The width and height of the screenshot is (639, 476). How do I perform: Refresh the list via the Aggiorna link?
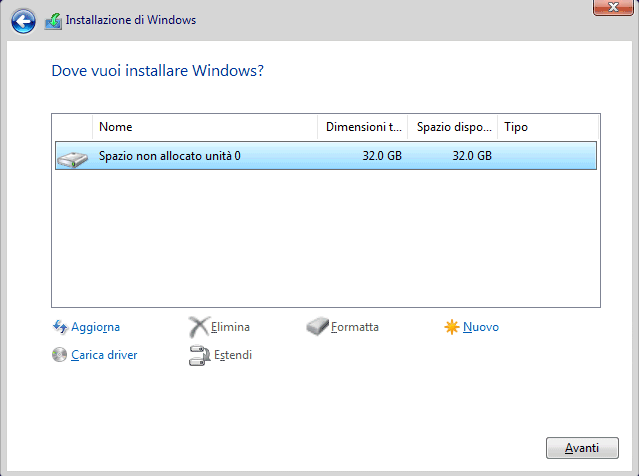(x=95, y=327)
